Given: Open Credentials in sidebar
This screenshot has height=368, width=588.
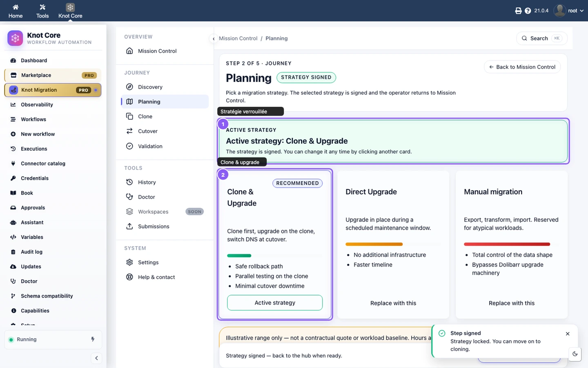Looking at the screenshot, I should (x=53, y=178).
